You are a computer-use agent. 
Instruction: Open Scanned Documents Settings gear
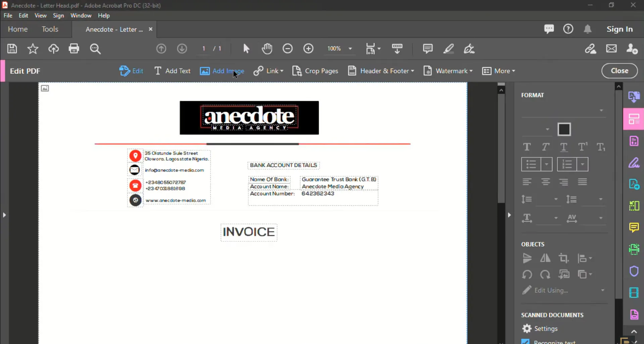coord(527,329)
